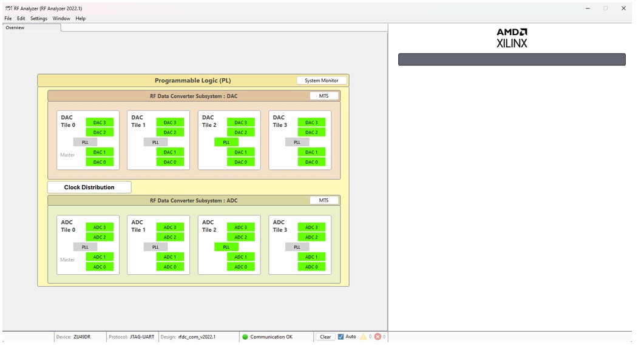Select DAC 3 in DAC Tile 0
Image resolution: width=644 pixels, height=347 pixels.
pos(100,123)
